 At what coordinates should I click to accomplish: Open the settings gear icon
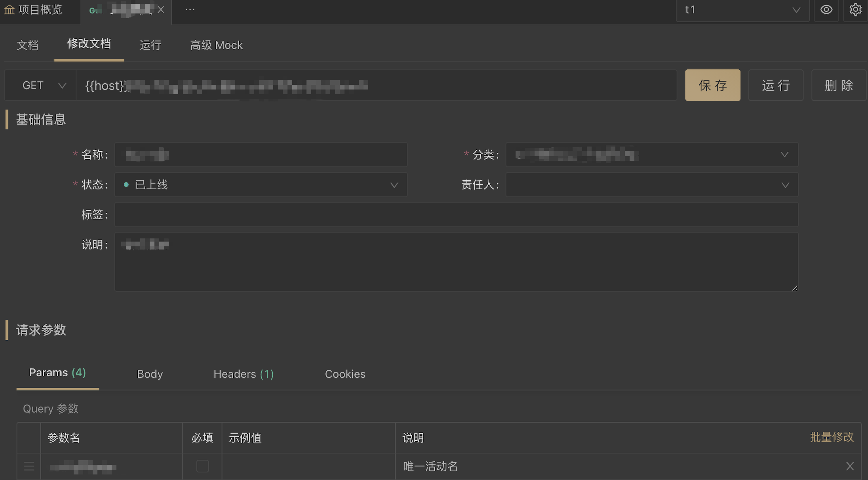(855, 10)
